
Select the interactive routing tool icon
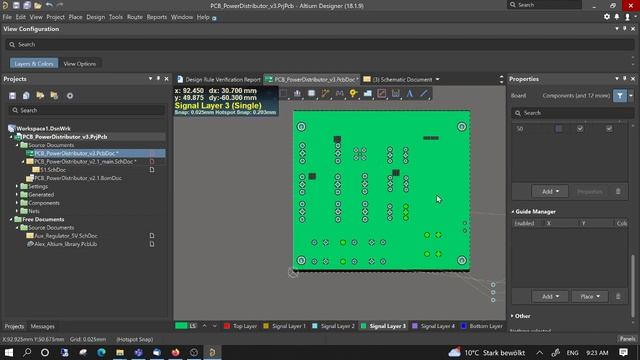[325, 93]
